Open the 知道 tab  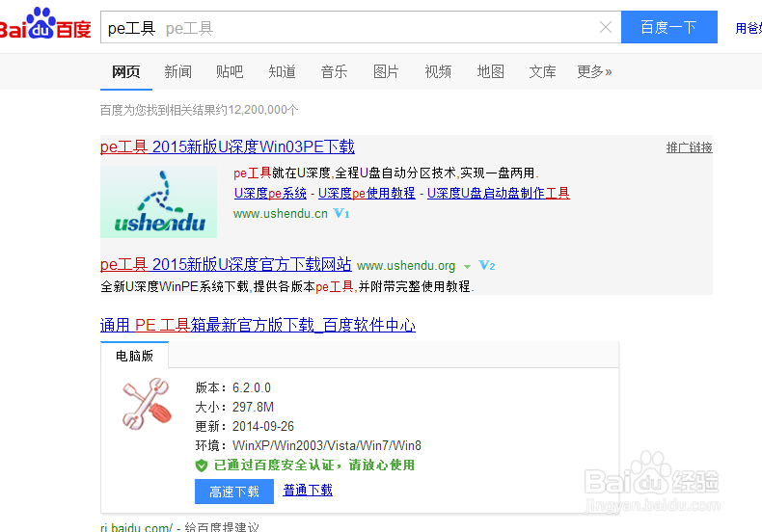(283, 72)
